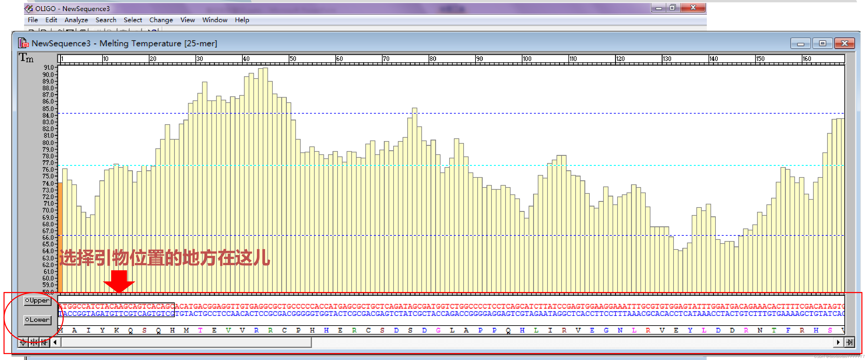Image resolution: width=868 pixels, height=360 pixels.
Task: Click ruler position marker 20
Action: (x=153, y=59)
